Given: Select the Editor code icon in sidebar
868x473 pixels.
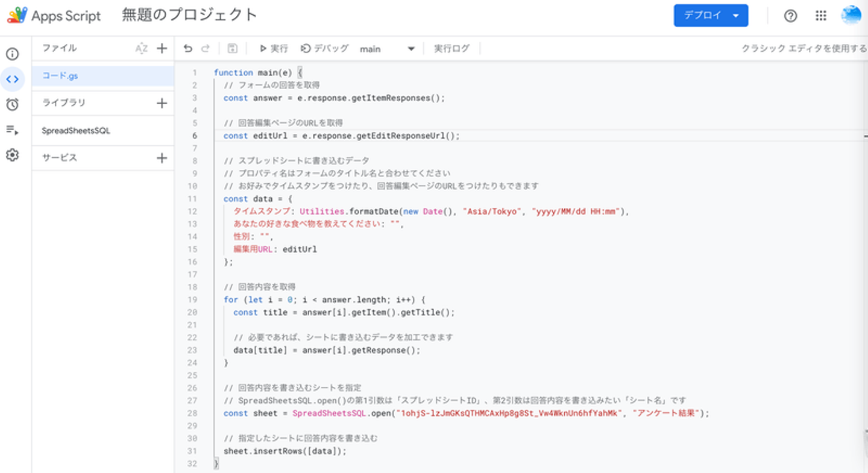Looking at the screenshot, I should point(12,79).
